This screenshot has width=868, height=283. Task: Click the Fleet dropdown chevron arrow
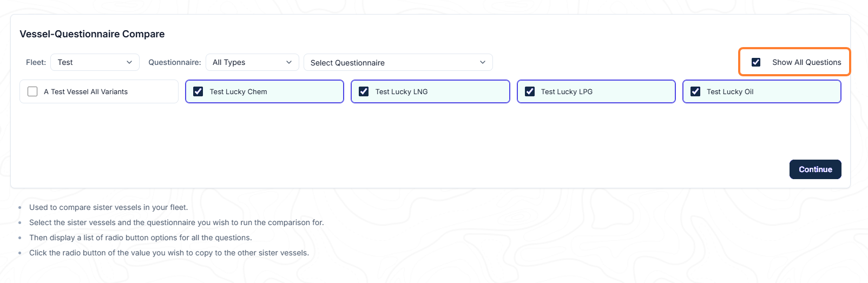point(129,62)
